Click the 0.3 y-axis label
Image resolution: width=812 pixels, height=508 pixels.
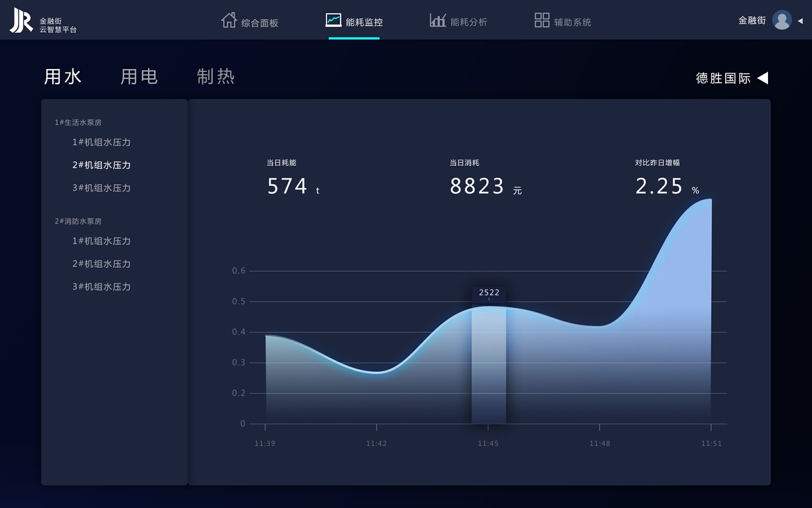point(238,362)
